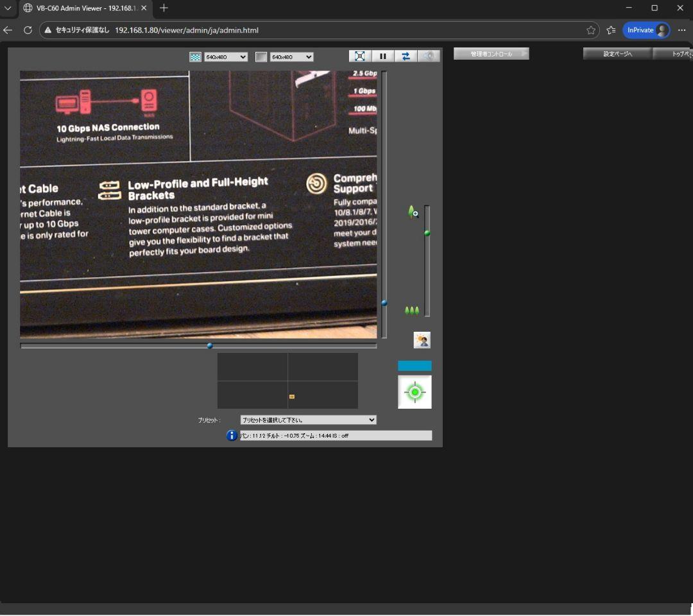
Task: Toggle backlight compensation icon
Action: [422, 340]
